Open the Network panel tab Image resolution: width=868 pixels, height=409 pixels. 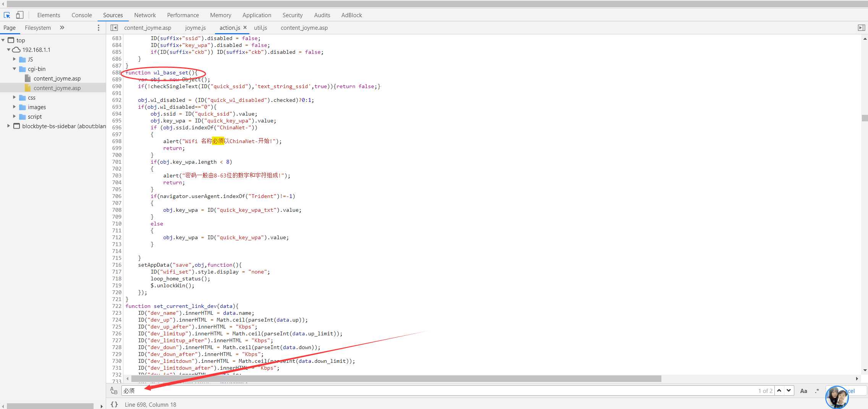[145, 15]
